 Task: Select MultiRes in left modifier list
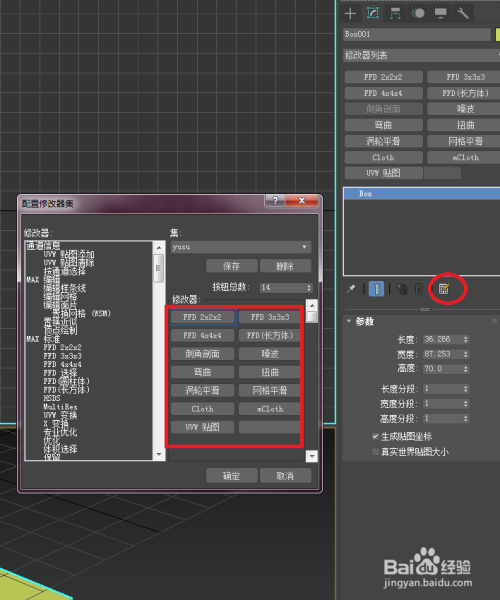tap(60, 406)
